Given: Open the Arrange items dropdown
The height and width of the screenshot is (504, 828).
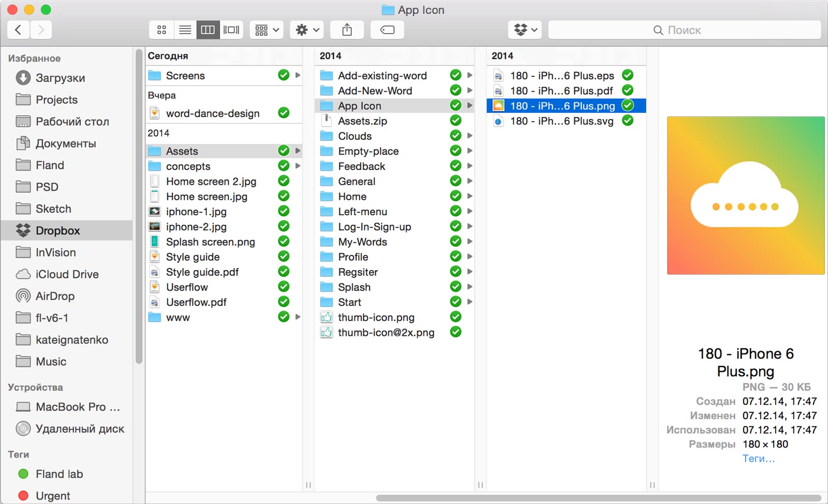Looking at the screenshot, I should tap(267, 30).
